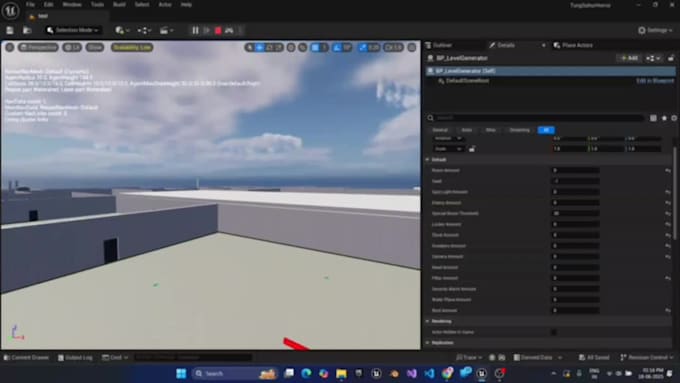Open the Tools menu
The image size is (680, 383).
97,5
